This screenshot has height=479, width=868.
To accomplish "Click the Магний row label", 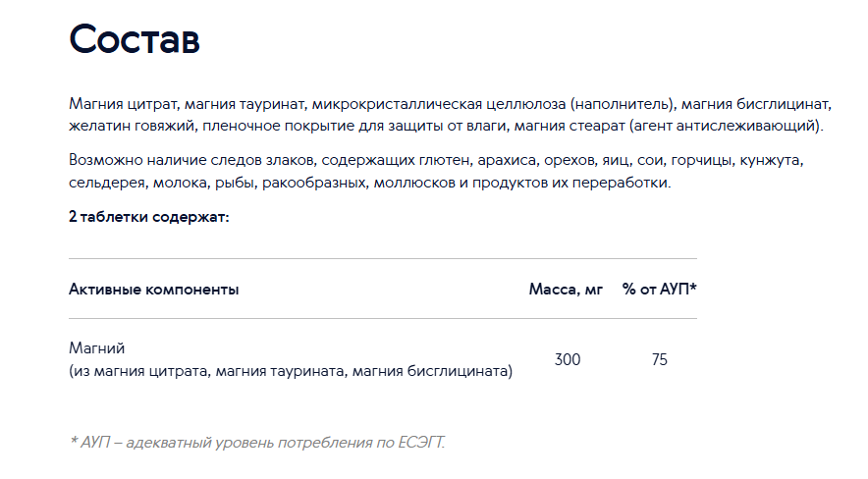I will point(97,348).
